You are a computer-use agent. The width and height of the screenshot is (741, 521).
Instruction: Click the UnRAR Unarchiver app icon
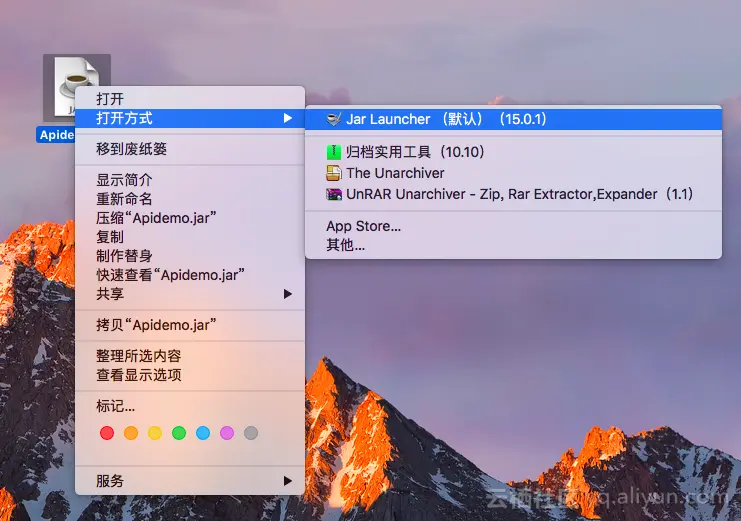click(x=334, y=194)
